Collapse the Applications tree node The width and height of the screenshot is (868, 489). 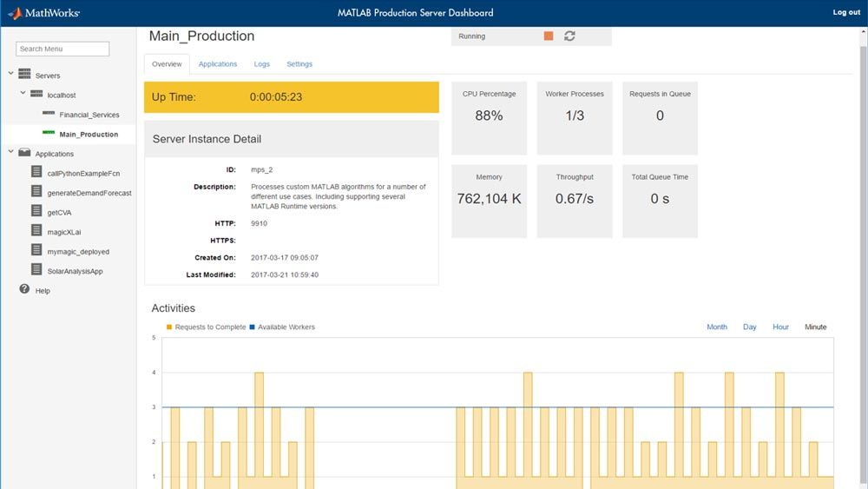coord(11,153)
